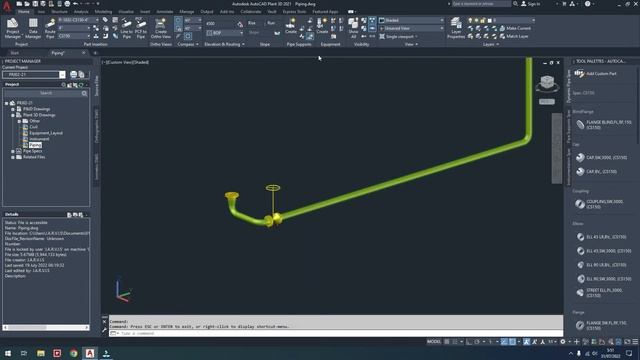Toggle ortho mode in status bar
640x360 pixels.
[469, 342]
